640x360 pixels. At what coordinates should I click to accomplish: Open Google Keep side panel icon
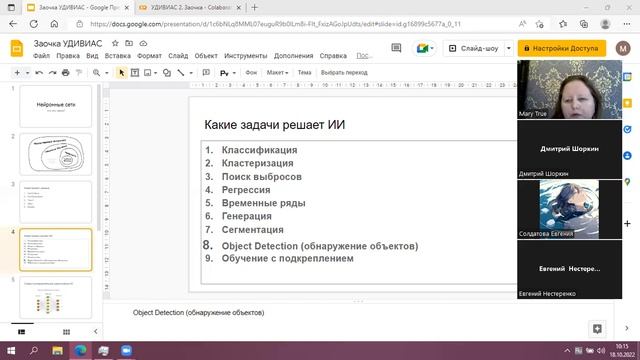627,103
